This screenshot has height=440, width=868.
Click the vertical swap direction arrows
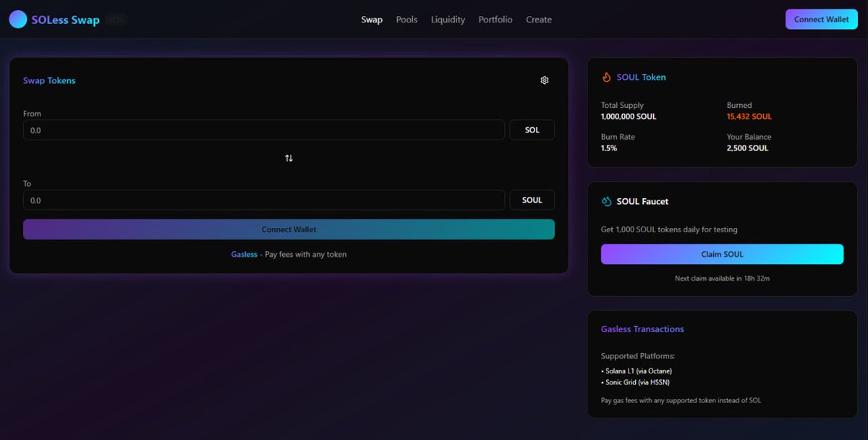289,158
